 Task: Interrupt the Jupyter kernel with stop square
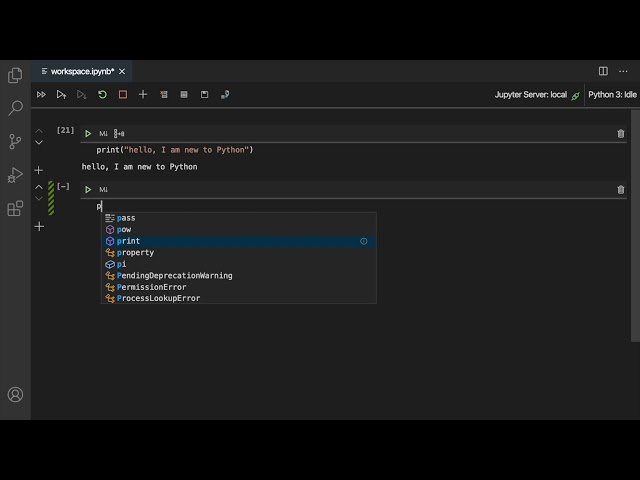(x=123, y=95)
